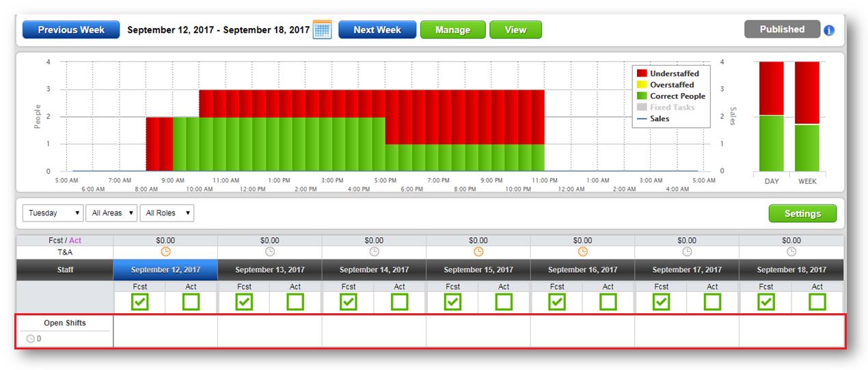
Task: Click the T&A clock icon for September 16
Action: pyautogui.click(x=582, y=252)
